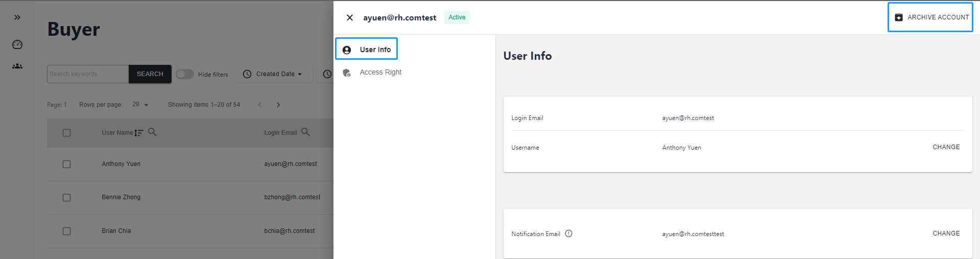The width and height of the screenshot is (980, 259).
Task: Click CHANGE next to Username
Action: [946, 147]
